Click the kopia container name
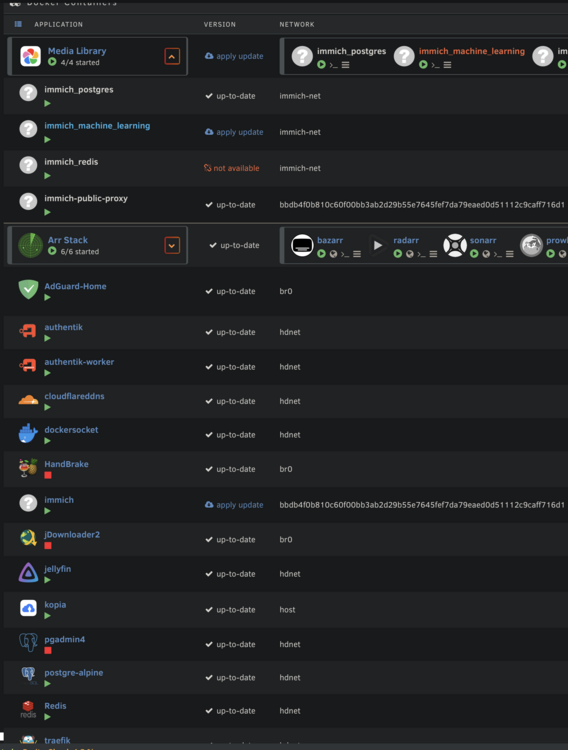This screenshot has width=568, height=750. [55, 605]
